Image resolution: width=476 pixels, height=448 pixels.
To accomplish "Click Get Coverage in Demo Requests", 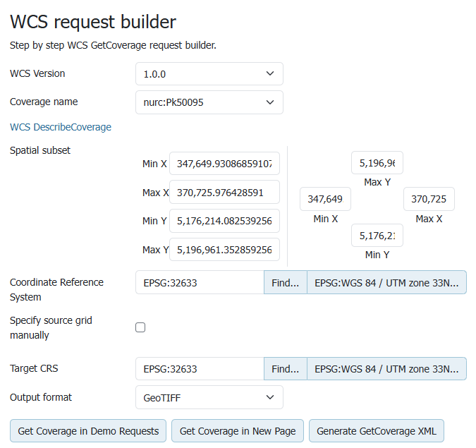I will click(x=88, y=431).
